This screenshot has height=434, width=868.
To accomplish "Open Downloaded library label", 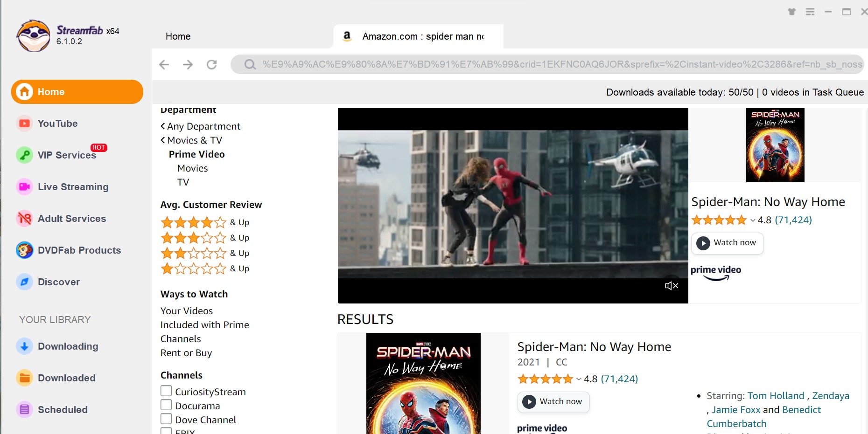I will [x=66, y=378].
